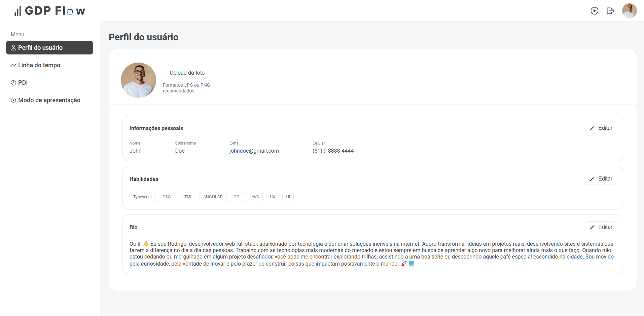
Task: Click the pencil icon on the Bio section
Action: pyautogui.click(x=593, y=227)
